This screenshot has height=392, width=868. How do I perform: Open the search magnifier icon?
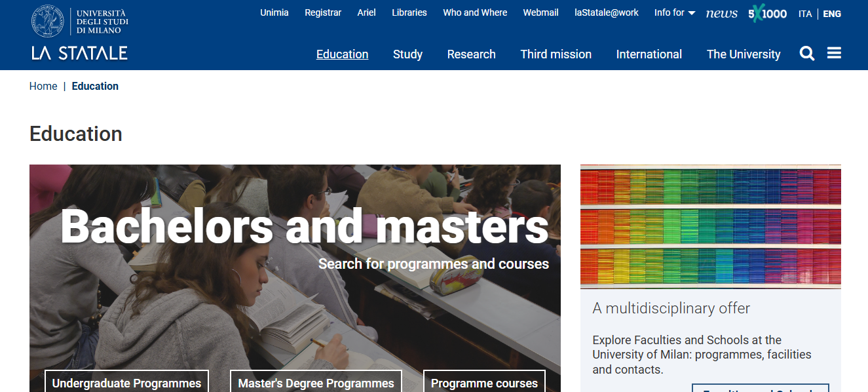click(807, 54)
